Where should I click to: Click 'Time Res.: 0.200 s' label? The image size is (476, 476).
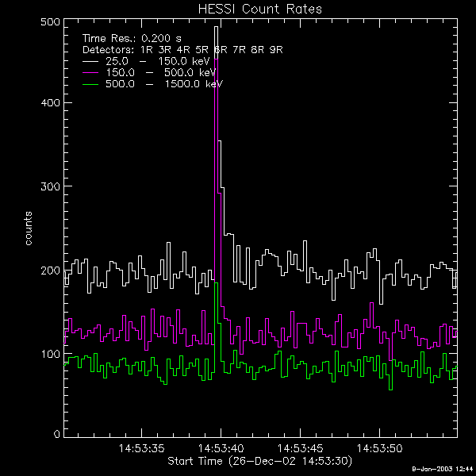tap(132, 39)
